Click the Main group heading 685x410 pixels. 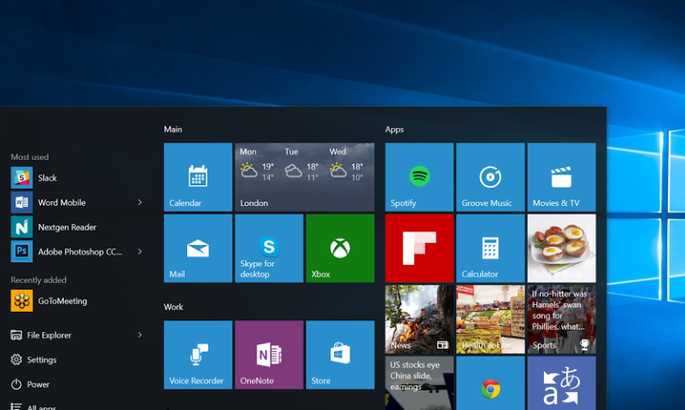(173, 129)
